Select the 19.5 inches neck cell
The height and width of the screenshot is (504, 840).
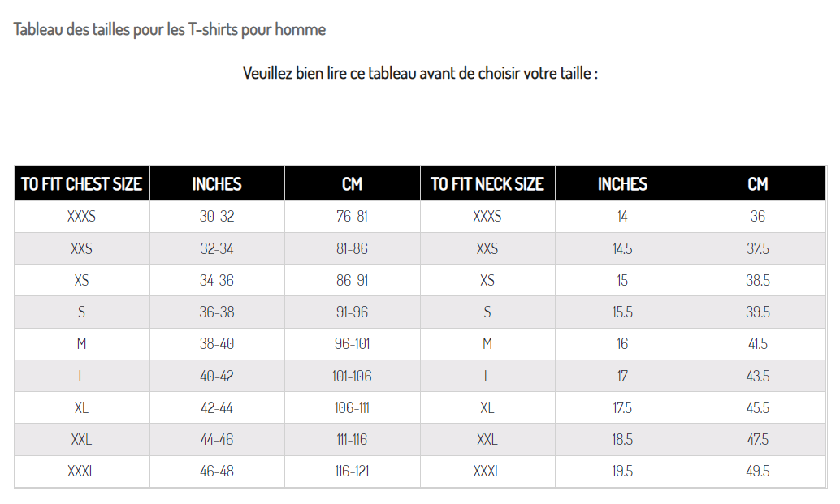[622, 472]
